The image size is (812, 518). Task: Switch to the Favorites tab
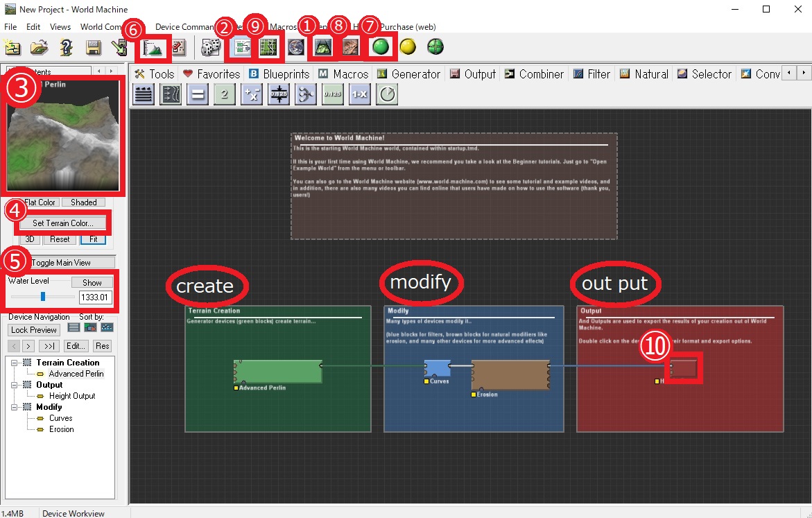coord(211,74)
